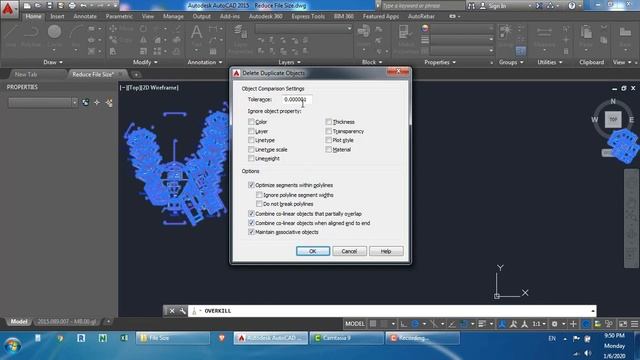
Task: Click the Tolerance input field
Action: click(x=296, y=99)
